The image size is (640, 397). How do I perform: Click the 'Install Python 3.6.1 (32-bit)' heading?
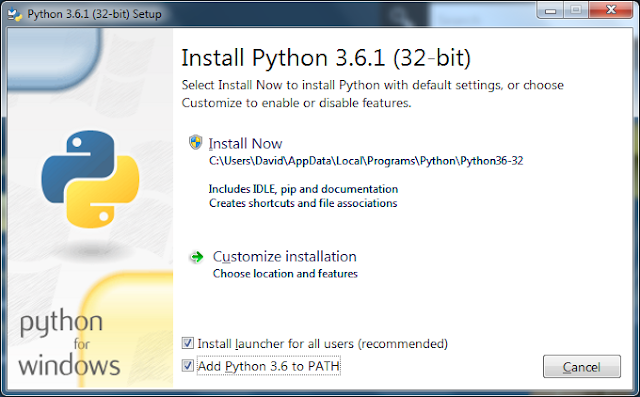click(326, 58)
